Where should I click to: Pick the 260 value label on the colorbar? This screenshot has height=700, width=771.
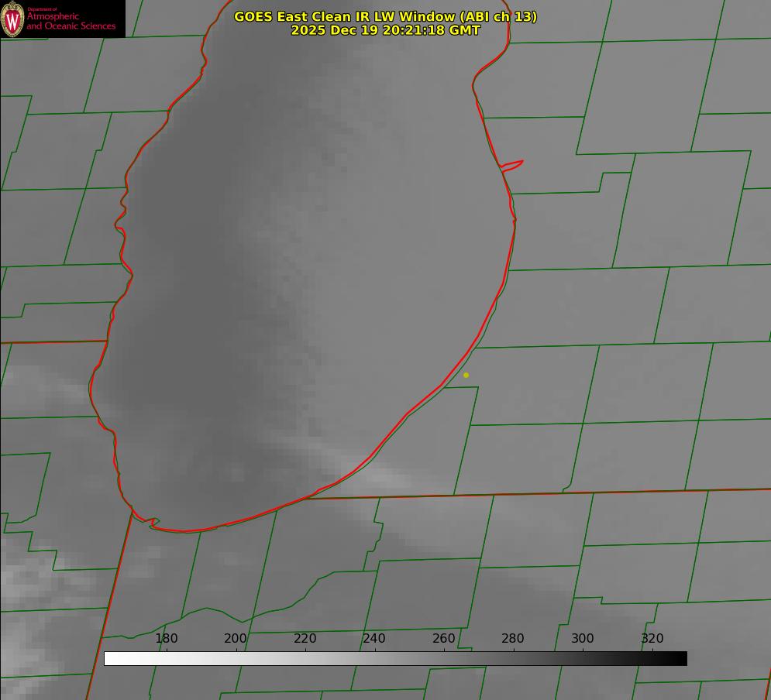(x=444, y=638)
